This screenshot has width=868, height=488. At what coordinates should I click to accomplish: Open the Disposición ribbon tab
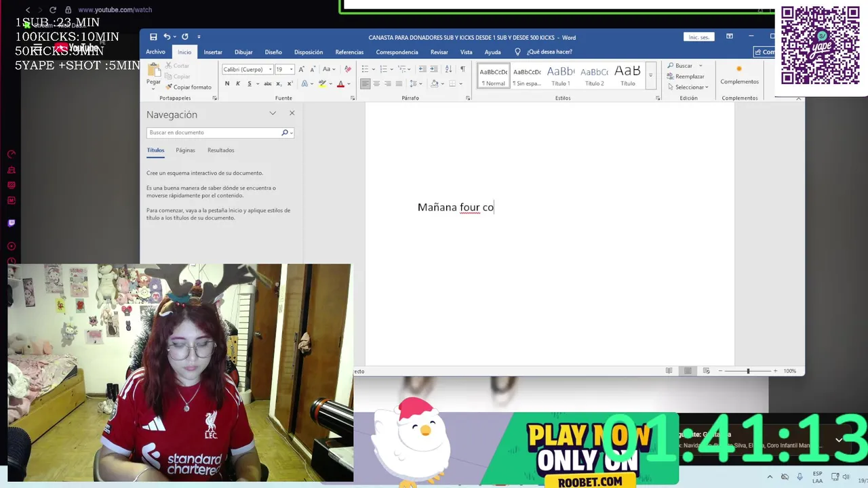pyautogui.click(x=309, y=52)
